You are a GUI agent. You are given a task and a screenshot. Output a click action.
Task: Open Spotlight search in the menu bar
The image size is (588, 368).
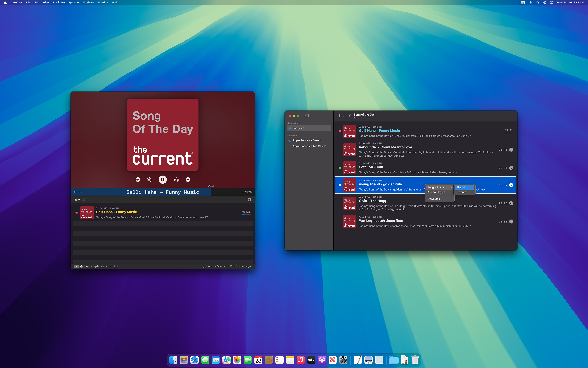coord(538,3)
